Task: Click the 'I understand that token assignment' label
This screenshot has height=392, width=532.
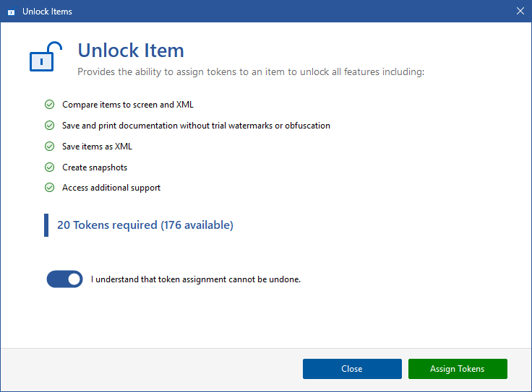Action: (195, 279)
